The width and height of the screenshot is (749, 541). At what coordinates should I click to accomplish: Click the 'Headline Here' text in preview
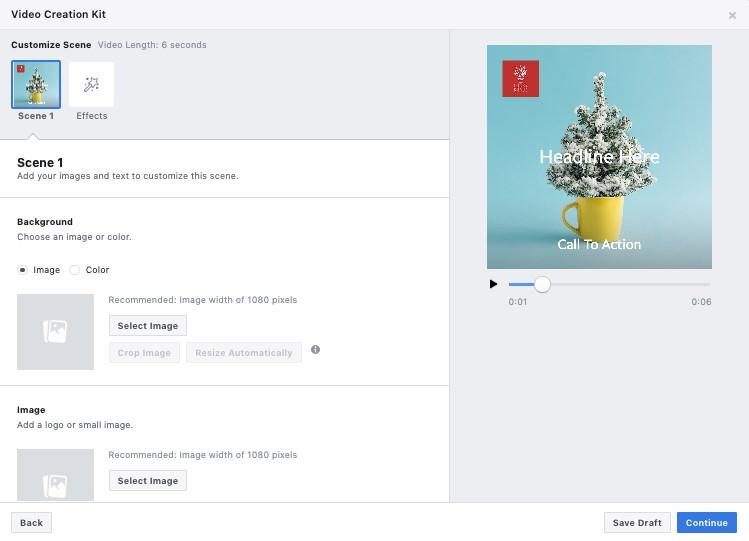(x=599, y=157)
